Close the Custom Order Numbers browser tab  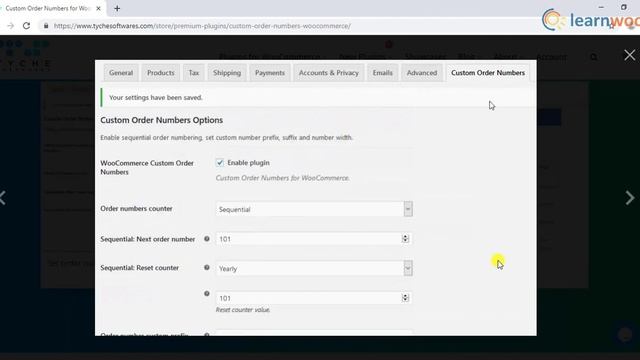pos(98,8)
